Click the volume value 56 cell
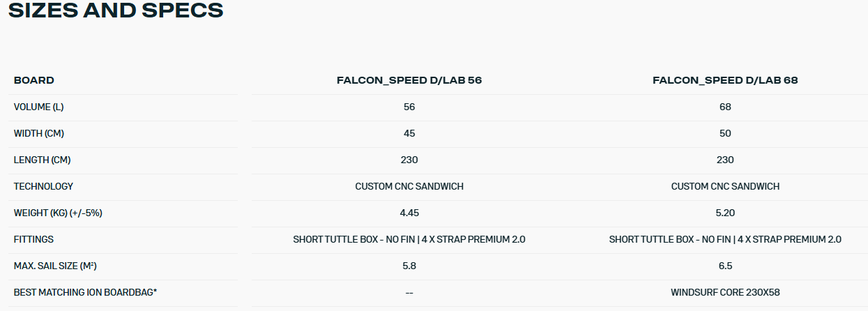This screenshot has width=868, height=311. (x=409, y=107)
